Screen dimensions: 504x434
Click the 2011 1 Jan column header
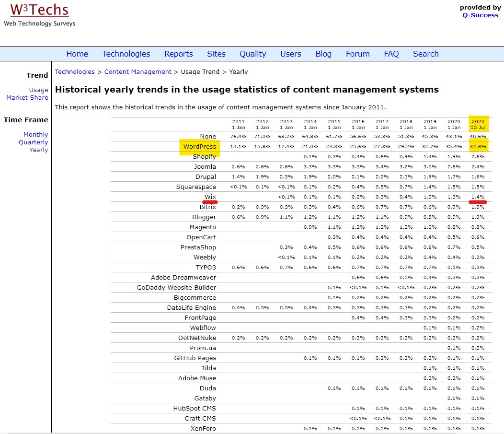(x=239, y=124)
